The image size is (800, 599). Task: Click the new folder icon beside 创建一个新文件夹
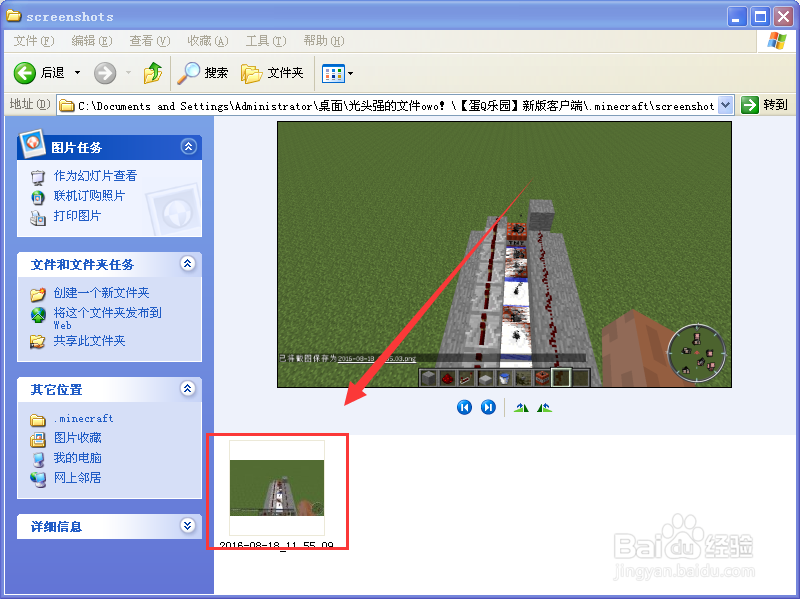click(38, 294)
